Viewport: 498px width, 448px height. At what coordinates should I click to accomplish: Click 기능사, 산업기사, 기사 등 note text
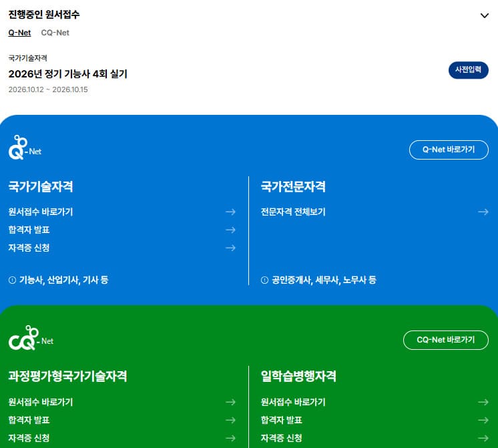tap(64, 280)
